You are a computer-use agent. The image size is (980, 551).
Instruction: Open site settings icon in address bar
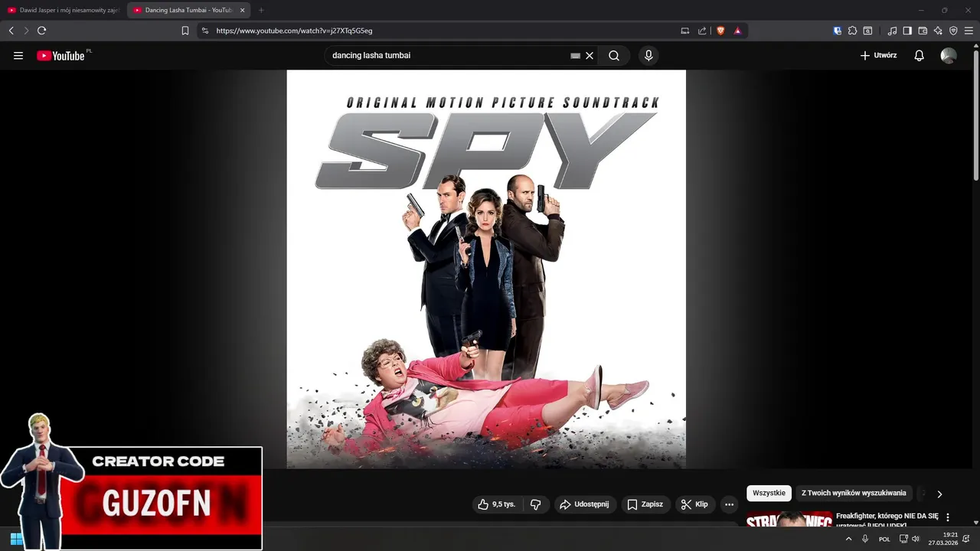click(204, 31)
